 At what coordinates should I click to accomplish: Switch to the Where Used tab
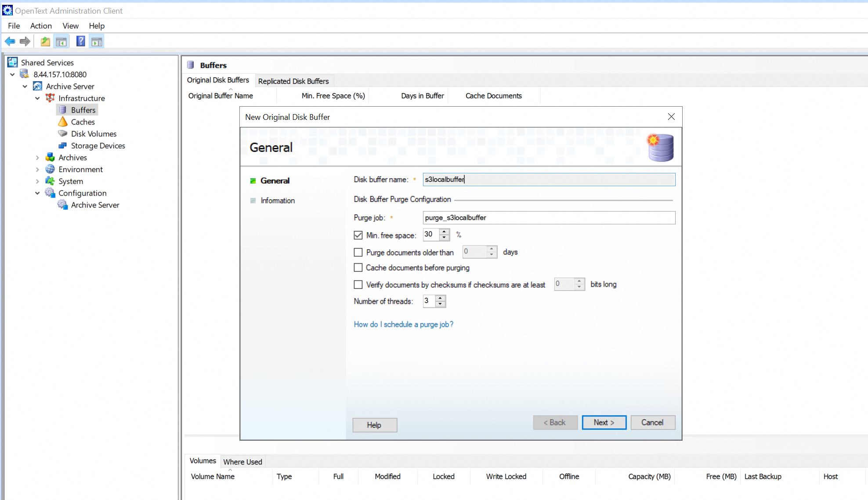pos(242,462)
